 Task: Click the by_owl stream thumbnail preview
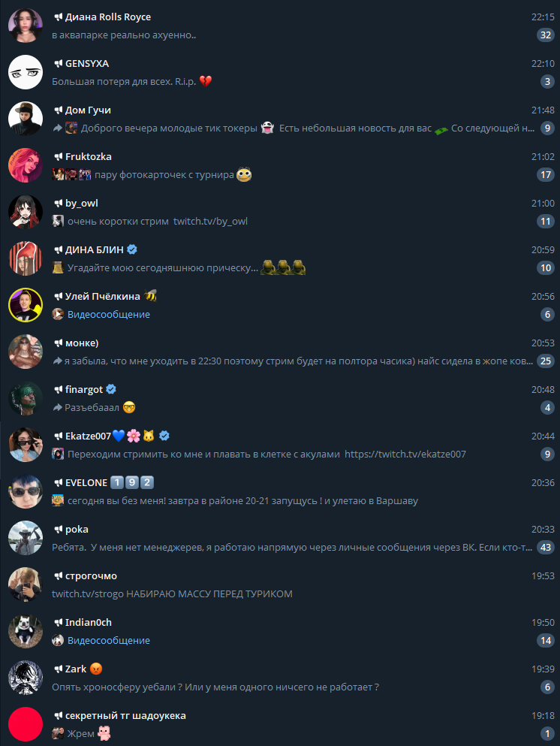pos(58,221)
